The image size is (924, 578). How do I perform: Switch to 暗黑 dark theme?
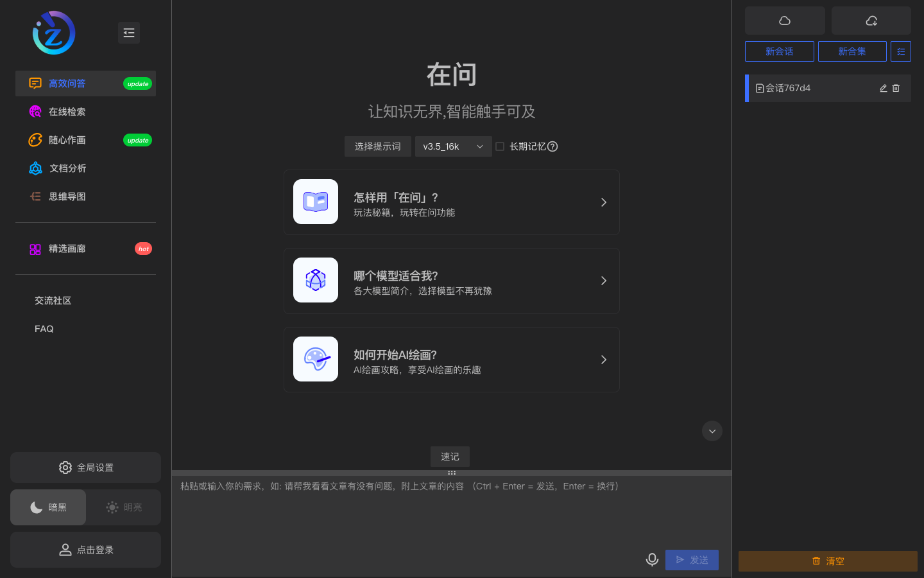click(x=47, y=507)
